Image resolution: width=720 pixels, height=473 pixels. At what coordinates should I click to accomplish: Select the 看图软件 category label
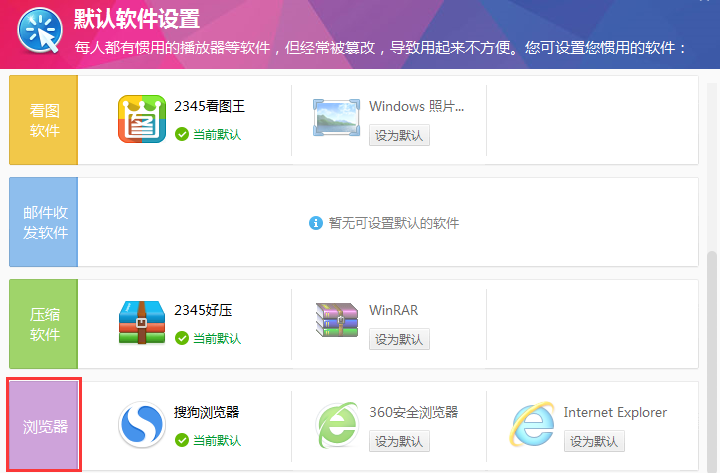click(44, 120)
